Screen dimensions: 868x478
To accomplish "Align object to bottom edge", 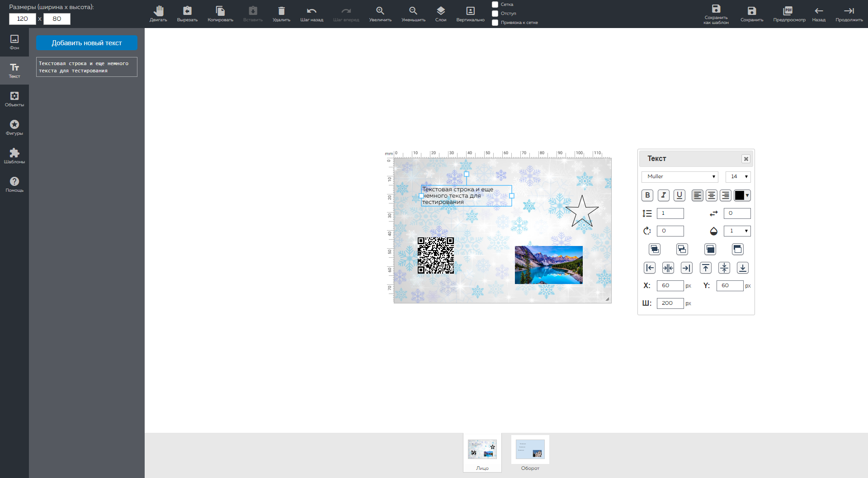I will [x=743, y=268].
